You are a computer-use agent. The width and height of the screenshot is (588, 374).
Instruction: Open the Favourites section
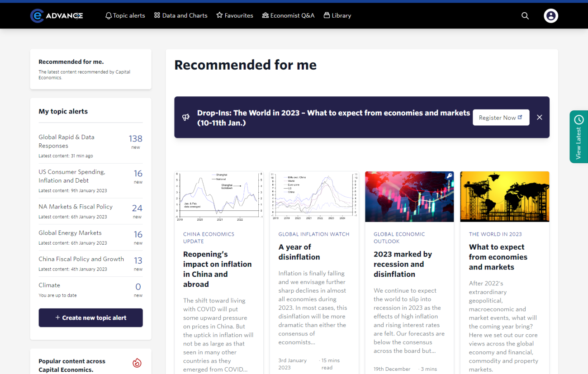pos(234,16)
